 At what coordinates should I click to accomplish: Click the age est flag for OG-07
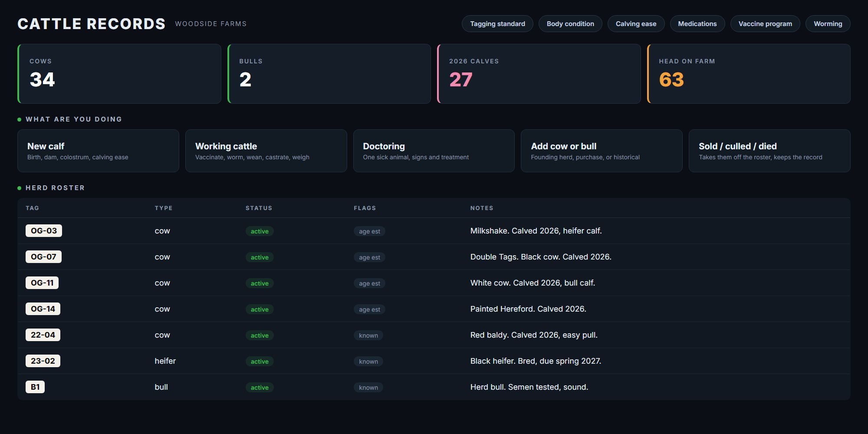pos(369,257)
